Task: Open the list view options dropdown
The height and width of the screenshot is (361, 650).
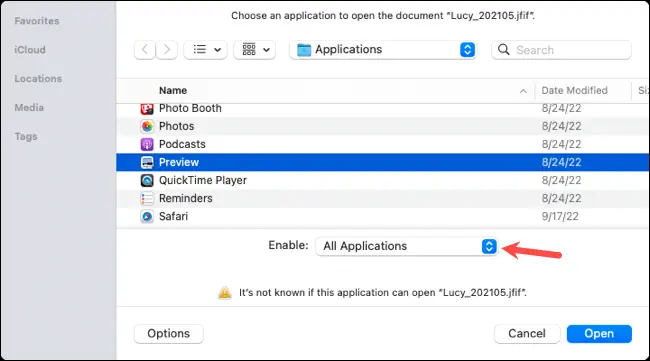Action: pyautogui.click(x=206, y=50)
